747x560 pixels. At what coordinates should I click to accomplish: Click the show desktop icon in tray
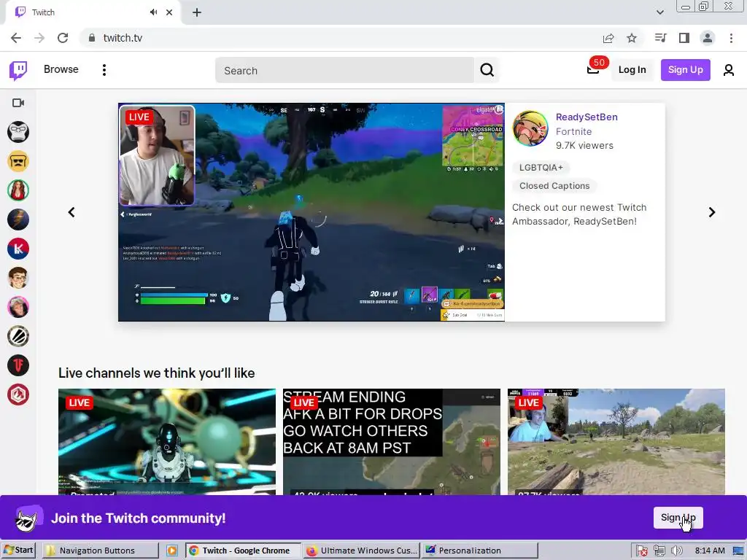[x=738, y=551]
